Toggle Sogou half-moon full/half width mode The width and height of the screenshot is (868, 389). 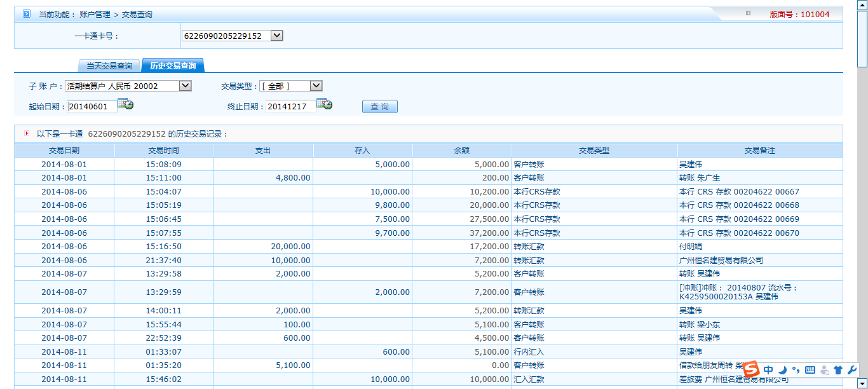point(783,370)
